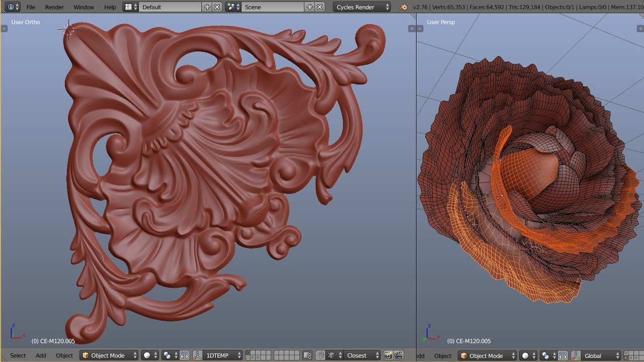Delete the Default screen layout
Viewport: 644px width, 362px height.
[217, 7]
